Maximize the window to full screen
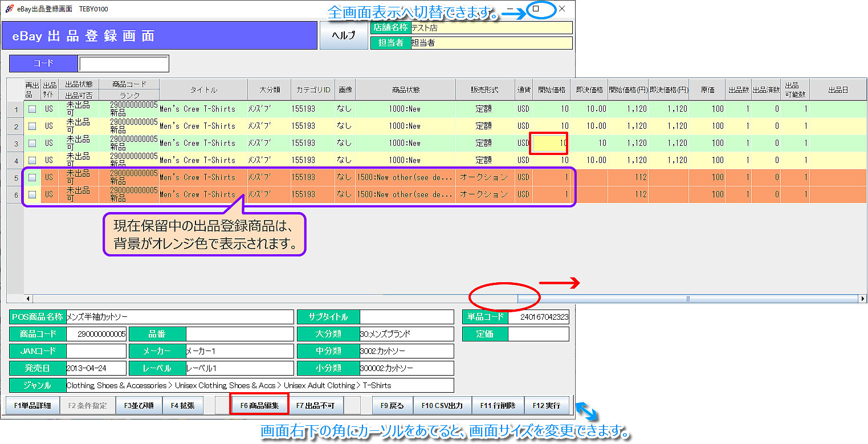This screenshot has width=868, height=444. [x=536, y=9]
